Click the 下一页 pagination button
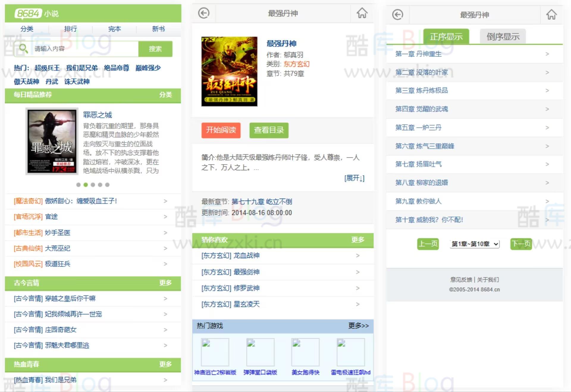Screen dimensions: 571x392 [x=521, y=244]
